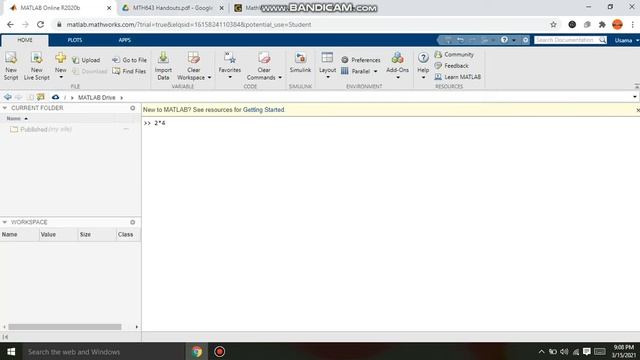640x360 pixels.
Task: Open the Add-Ons menu
Action: (398, 66)
